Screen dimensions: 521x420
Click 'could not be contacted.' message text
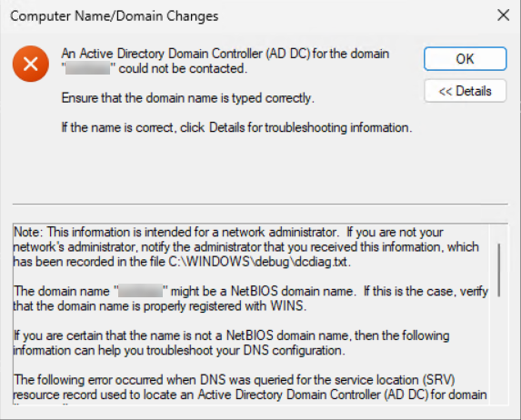coord(183,68)
